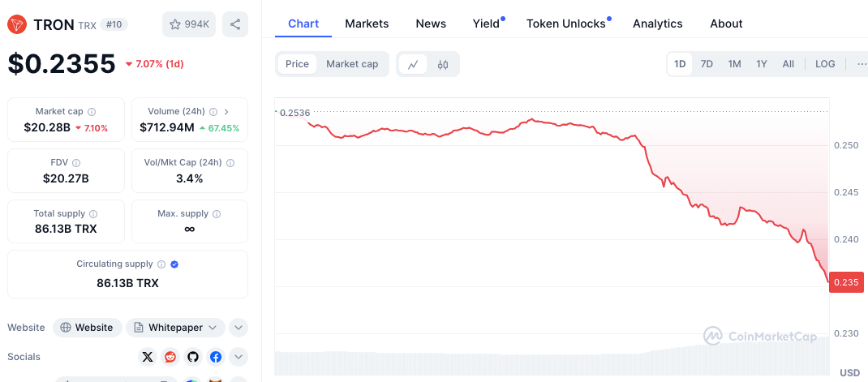
Task: Toggle LOG scale on the chart
Action: 825,64
